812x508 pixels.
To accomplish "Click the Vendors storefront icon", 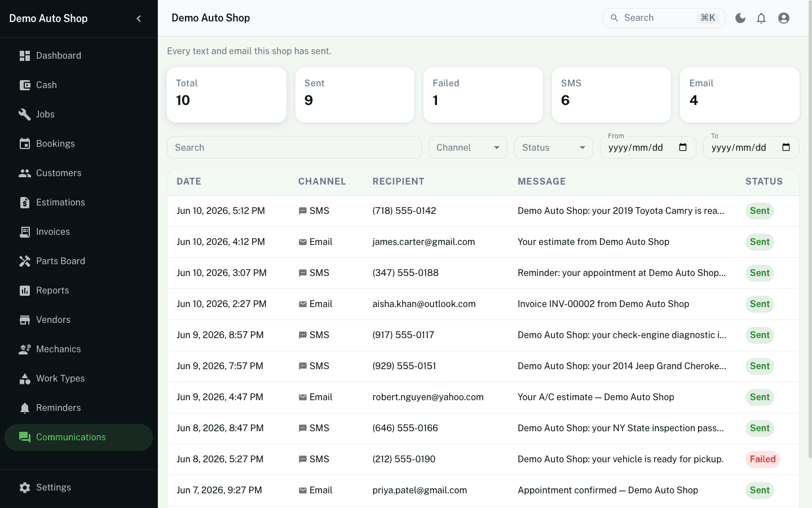I will point(25,319).
